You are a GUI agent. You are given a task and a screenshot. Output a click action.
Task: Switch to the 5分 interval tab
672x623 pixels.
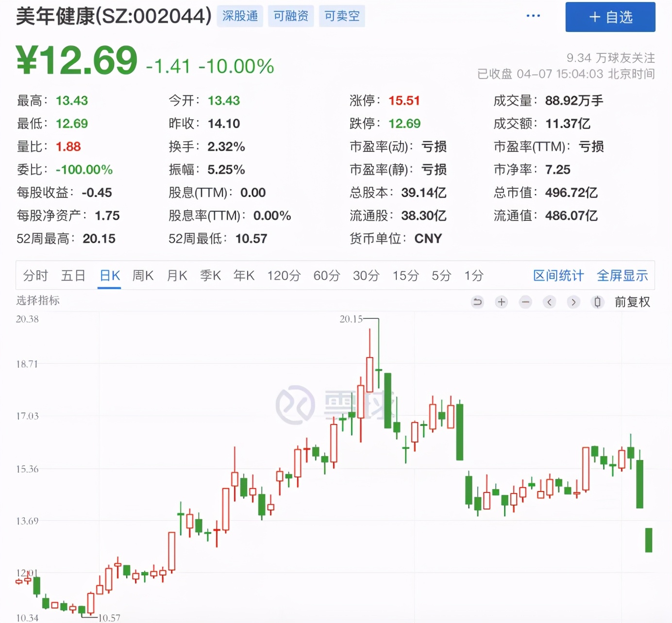(x=441, y=276)
